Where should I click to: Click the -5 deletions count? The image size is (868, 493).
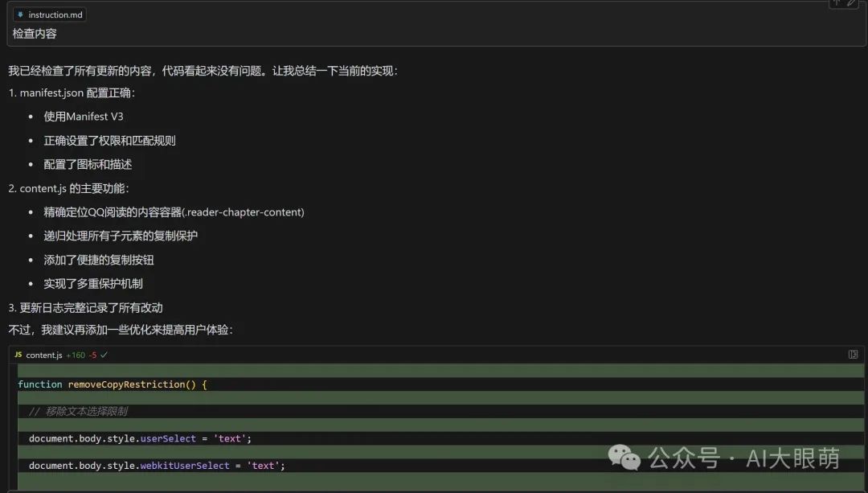[92, 355]
